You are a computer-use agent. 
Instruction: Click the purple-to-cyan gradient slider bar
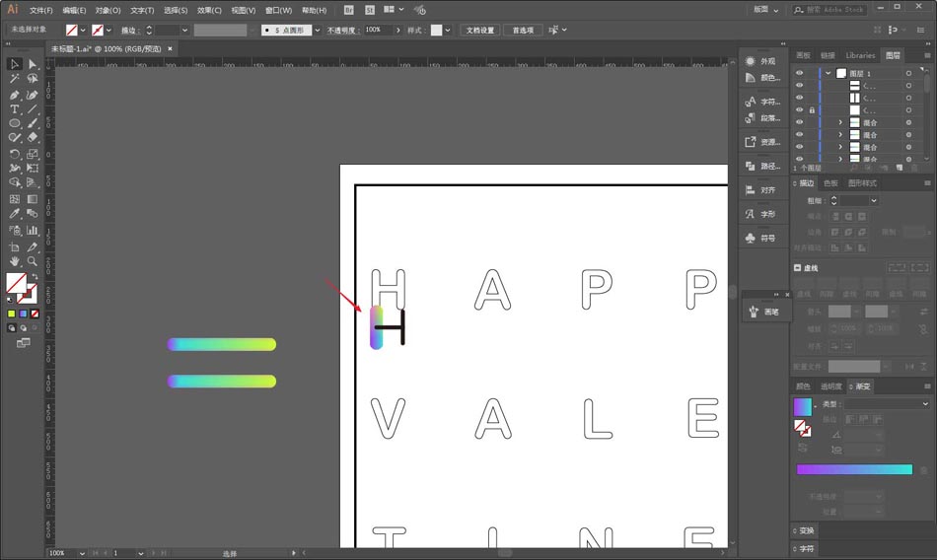click(x=854, y=469)
